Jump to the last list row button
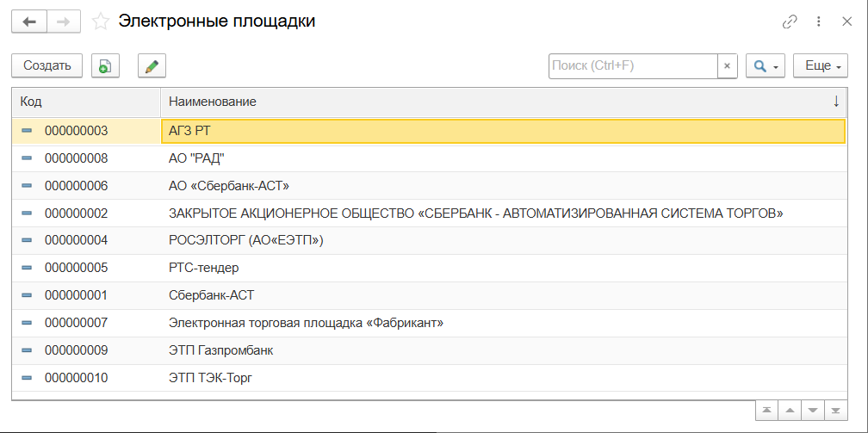 pos(836,411)
